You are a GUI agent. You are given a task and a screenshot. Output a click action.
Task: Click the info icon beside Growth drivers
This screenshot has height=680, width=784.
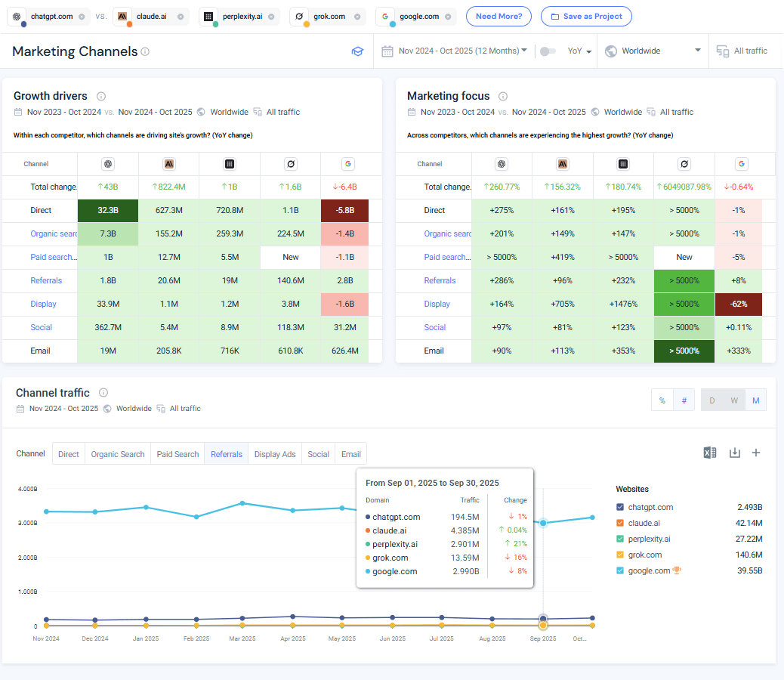tap(102, 96)
